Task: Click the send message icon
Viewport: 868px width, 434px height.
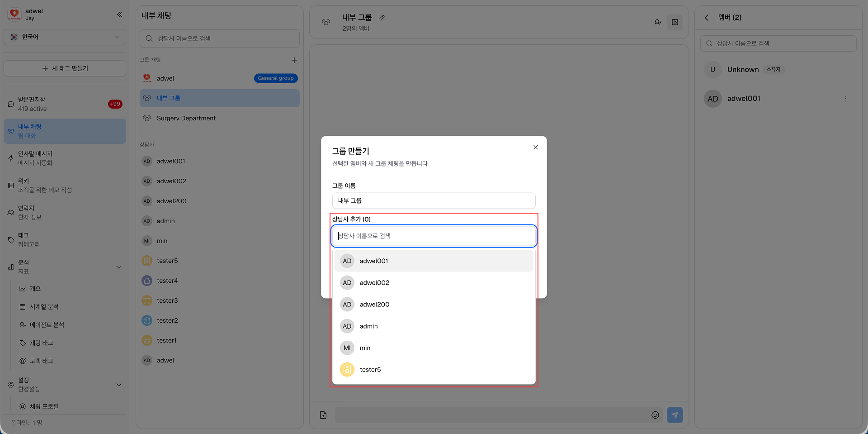Action: [675, 415]
